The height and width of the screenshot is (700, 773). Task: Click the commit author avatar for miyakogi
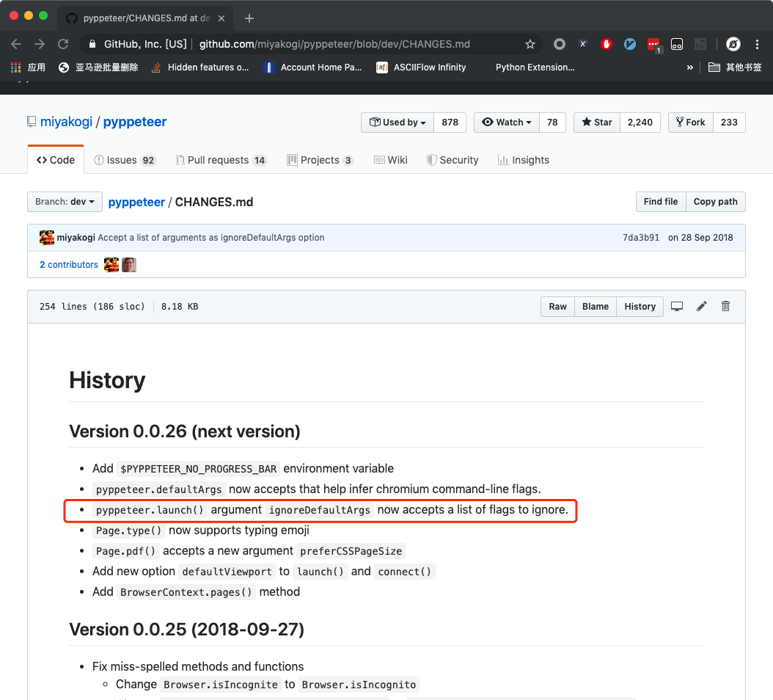pos(47,237)
